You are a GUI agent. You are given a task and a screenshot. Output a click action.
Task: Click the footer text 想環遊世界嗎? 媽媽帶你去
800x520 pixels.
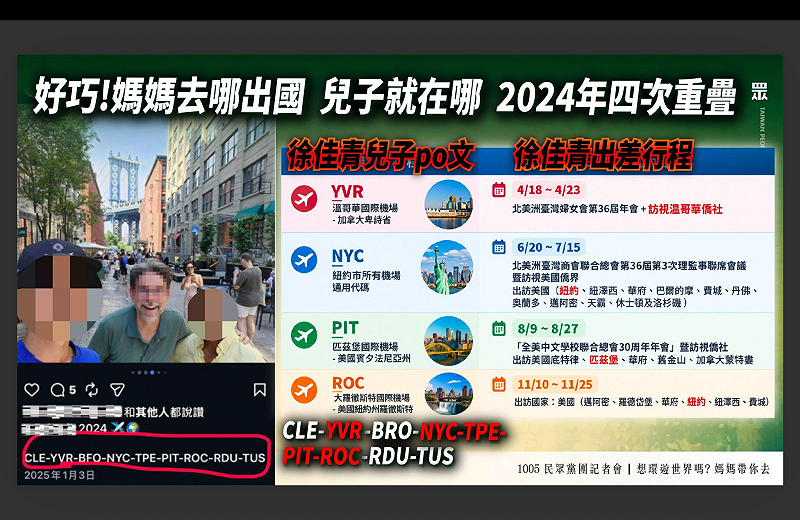(703, 469)
